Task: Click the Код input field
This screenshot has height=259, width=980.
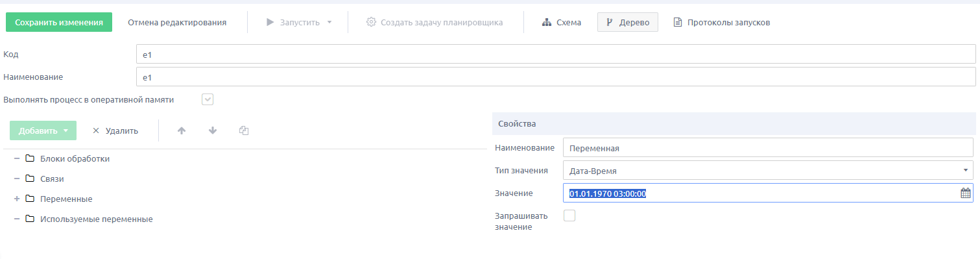Action: pyautogui.click(x=556, y=55)
